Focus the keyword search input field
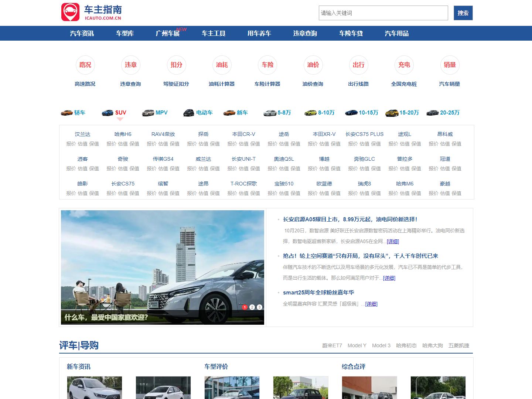Viewport: 532px width, 399px height. [x=383, y=13]
